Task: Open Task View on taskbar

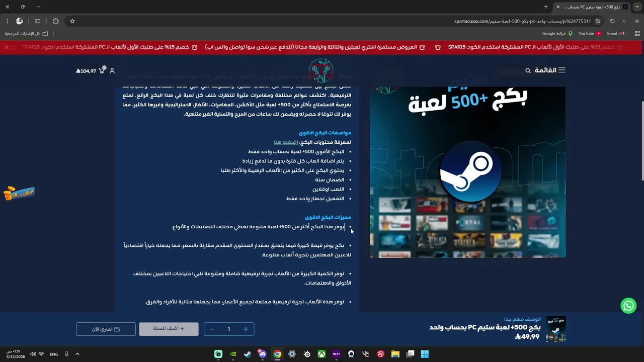Action: coord(410,354)
